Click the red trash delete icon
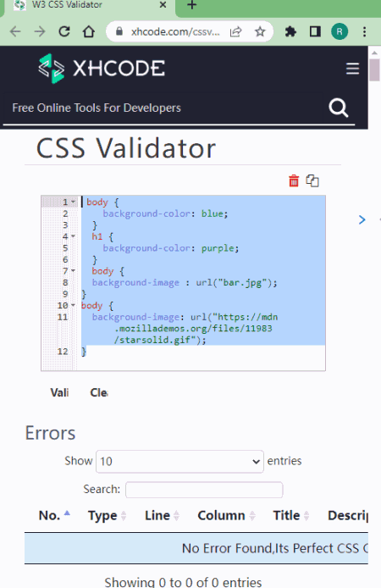The height and width of the screenshot is (588, 381). tap(294, 180)
